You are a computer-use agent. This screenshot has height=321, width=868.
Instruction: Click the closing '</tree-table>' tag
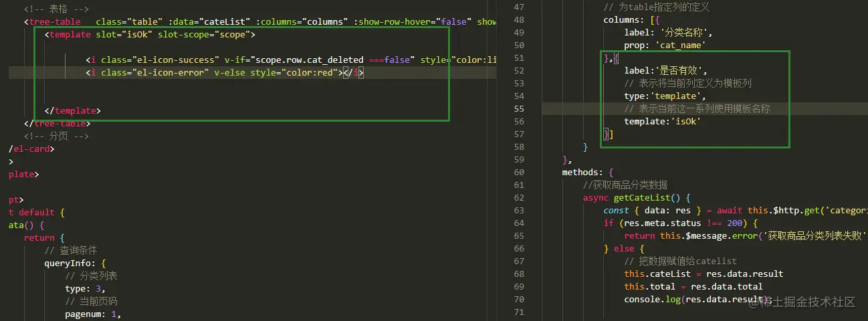pos(58,123)
